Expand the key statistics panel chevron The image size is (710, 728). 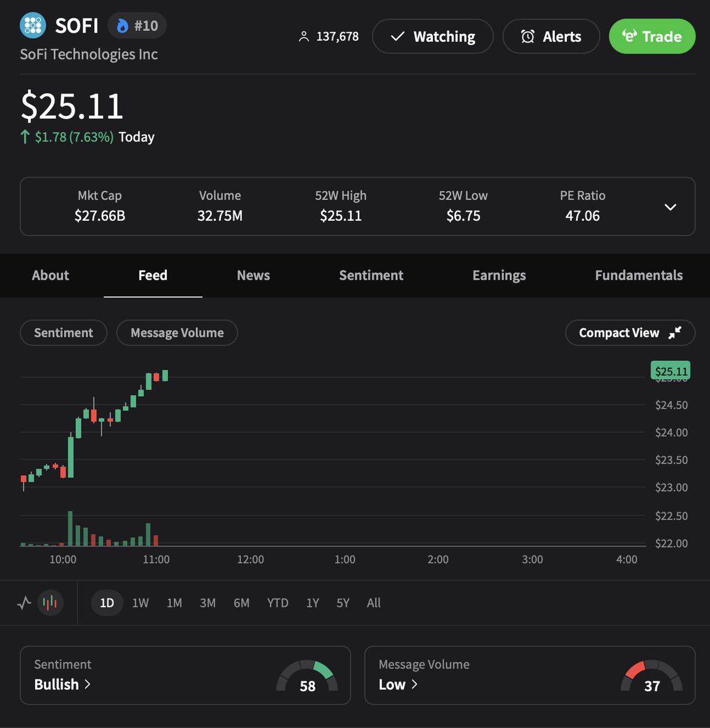coord(671,207)
